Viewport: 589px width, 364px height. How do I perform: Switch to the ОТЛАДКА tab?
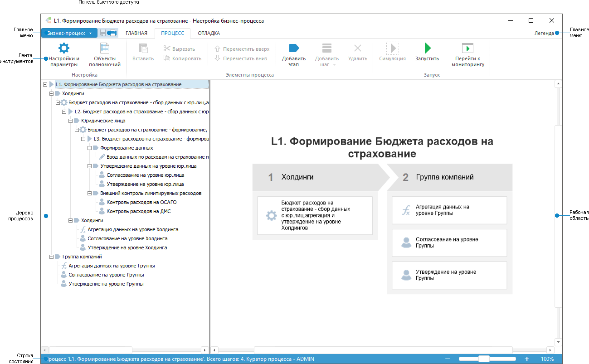208,33
